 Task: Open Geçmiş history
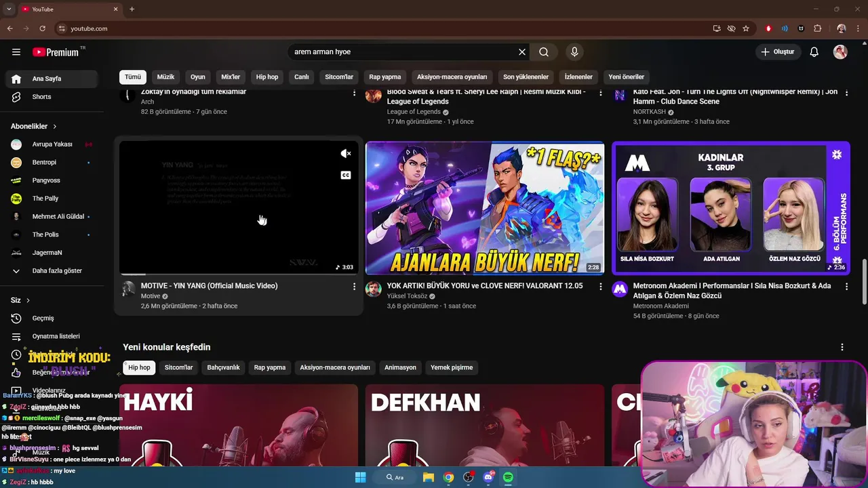(x=52, y=319)
